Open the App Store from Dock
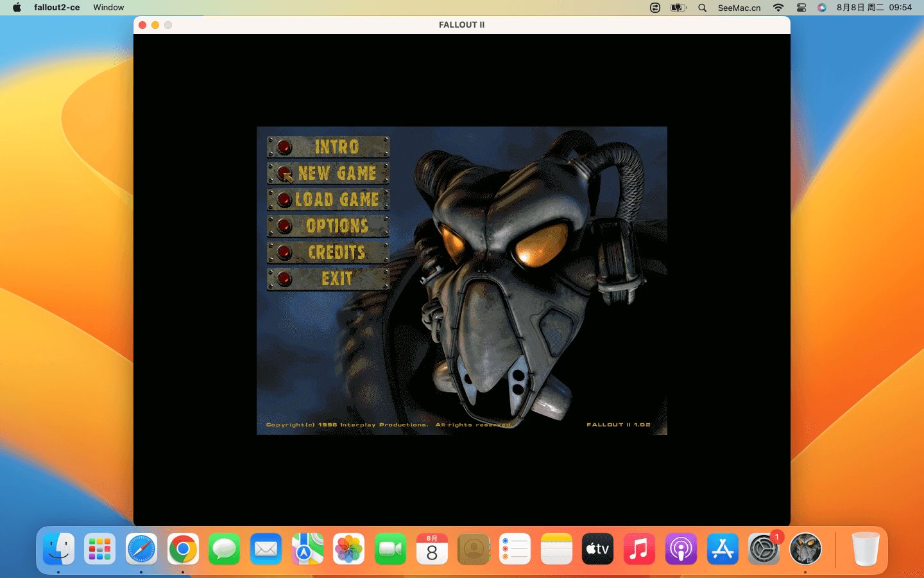Viewport: 924px width, 578px height. click(x=723, y=549)
